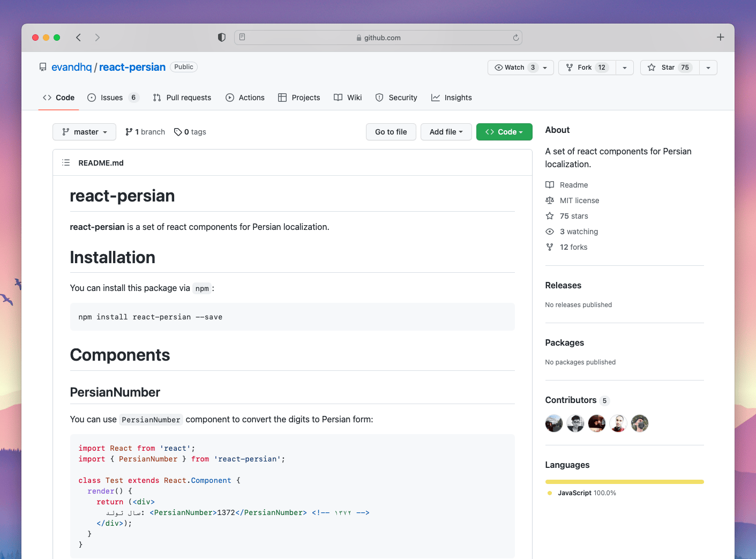Star the react-persian repository
Viewport: 756px width, 559px height.
tap(670, 68)
